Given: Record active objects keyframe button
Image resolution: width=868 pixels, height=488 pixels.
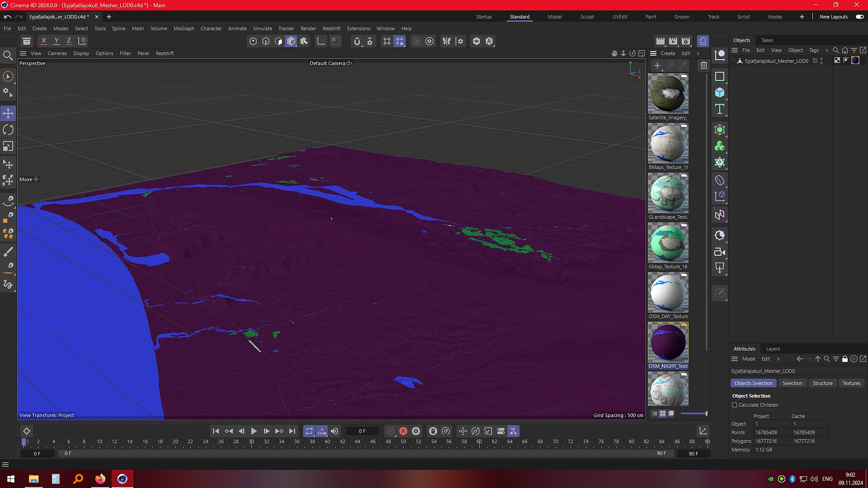Looking at the screenshot, I should pyautogui.click(x=391, y=431).
